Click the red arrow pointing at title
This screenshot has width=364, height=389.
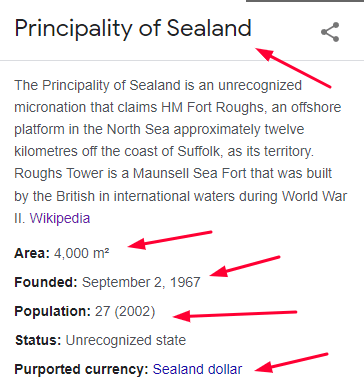click(x=293, y=68)
